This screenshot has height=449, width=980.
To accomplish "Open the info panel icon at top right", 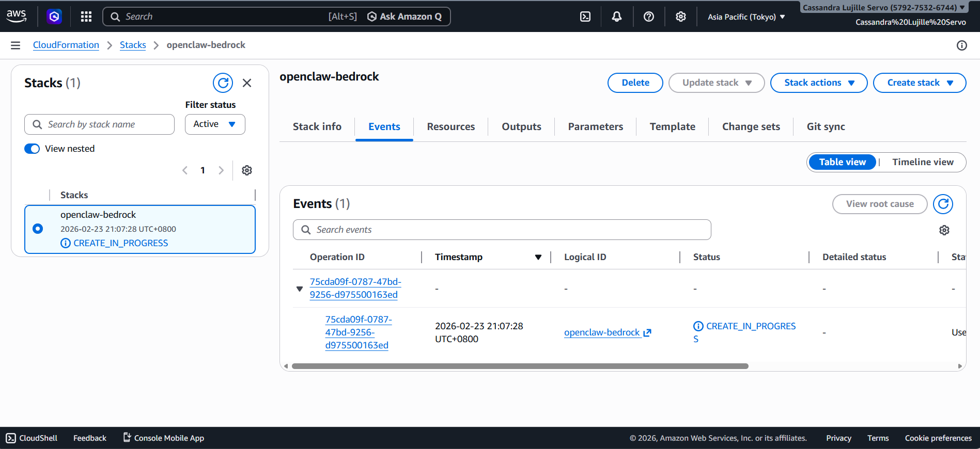I will tap(962, 45).
